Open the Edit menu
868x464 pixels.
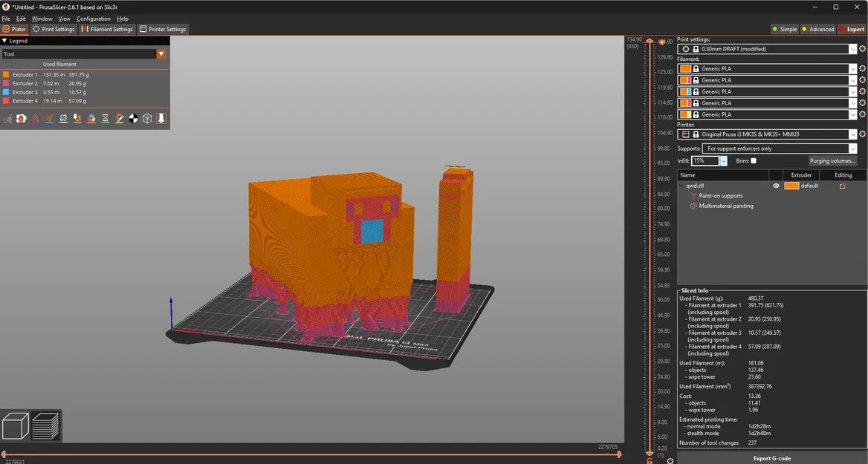[x=21, y=19]
